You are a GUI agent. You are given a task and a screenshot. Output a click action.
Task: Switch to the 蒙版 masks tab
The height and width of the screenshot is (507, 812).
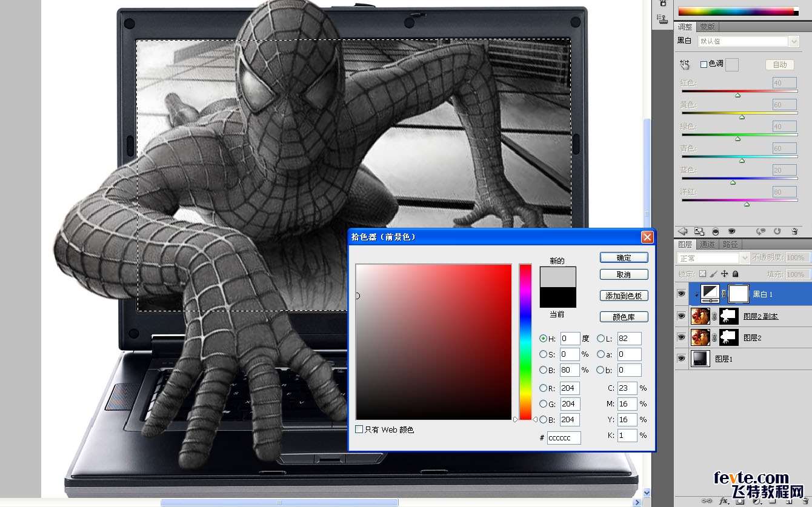point(707,27)
